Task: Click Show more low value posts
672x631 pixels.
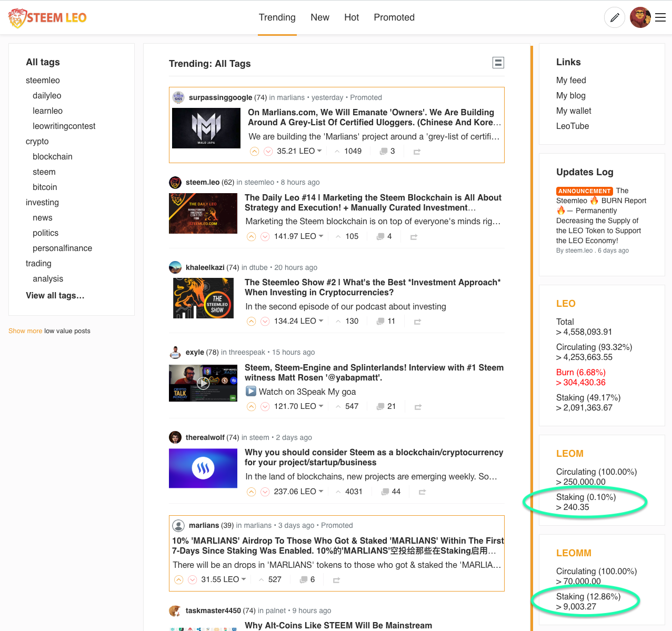Action: tap(25, 331)
